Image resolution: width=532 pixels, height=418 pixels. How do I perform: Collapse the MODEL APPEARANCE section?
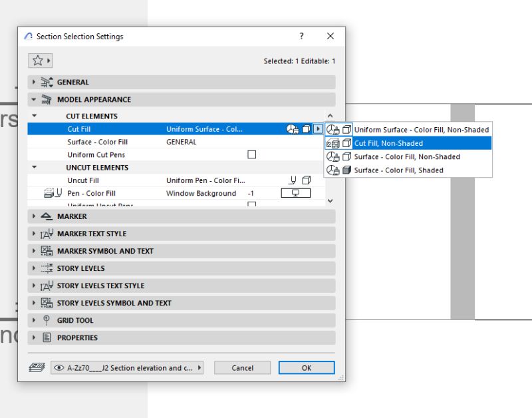click(x=33, y=99)
